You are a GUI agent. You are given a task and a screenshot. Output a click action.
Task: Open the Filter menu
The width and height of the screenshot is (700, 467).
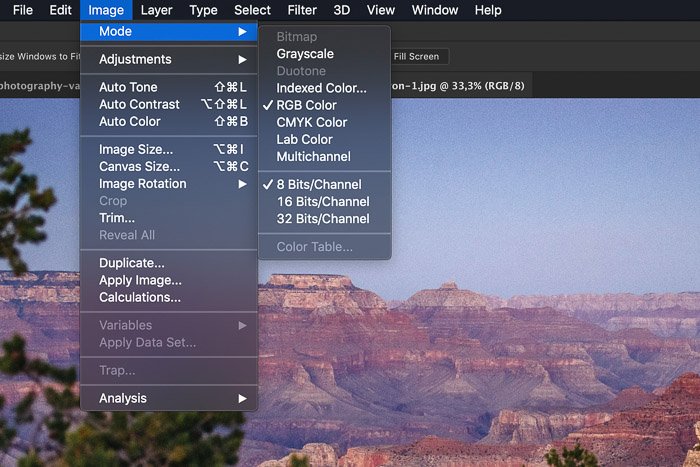pyautogui.click(x=302, y=10)
